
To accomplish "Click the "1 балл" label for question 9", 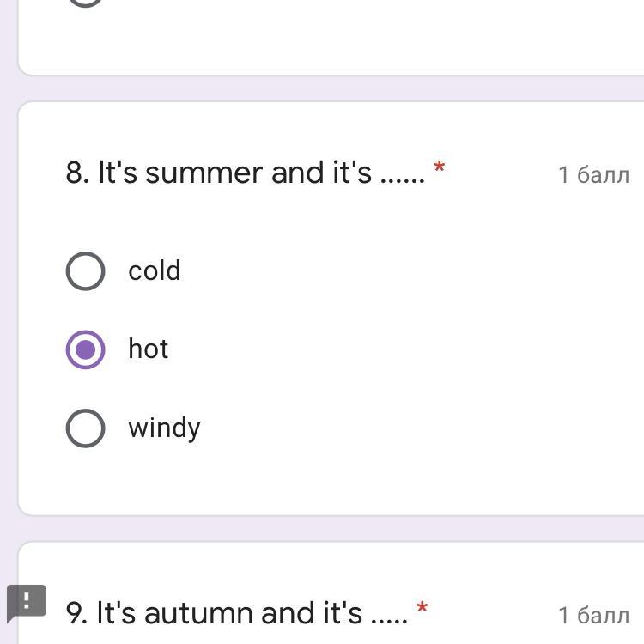I will pyautogui.click(x=593, y=615).
